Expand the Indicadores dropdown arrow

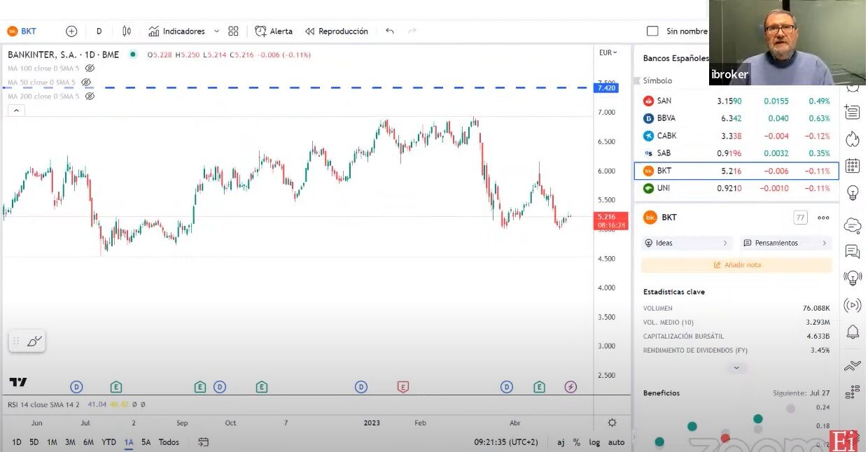coord(216,31)
